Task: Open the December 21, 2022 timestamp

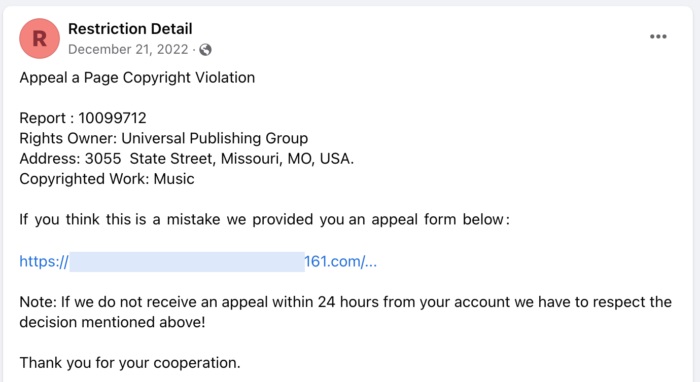Action: (x=128, y=49)
